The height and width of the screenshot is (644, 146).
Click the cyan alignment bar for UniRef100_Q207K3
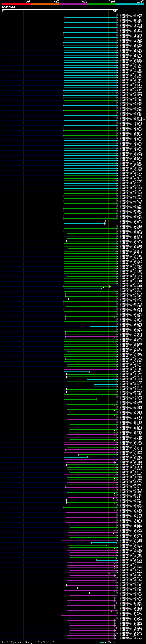click(x=93, y=226)
